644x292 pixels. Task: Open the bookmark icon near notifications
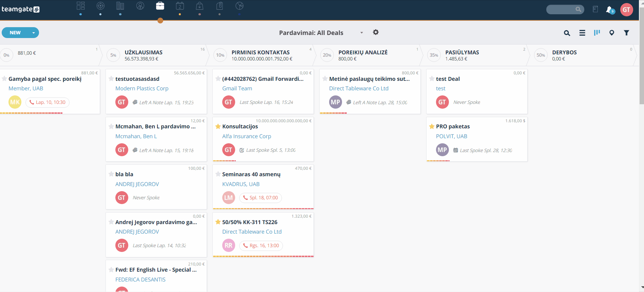pos(595,9)
